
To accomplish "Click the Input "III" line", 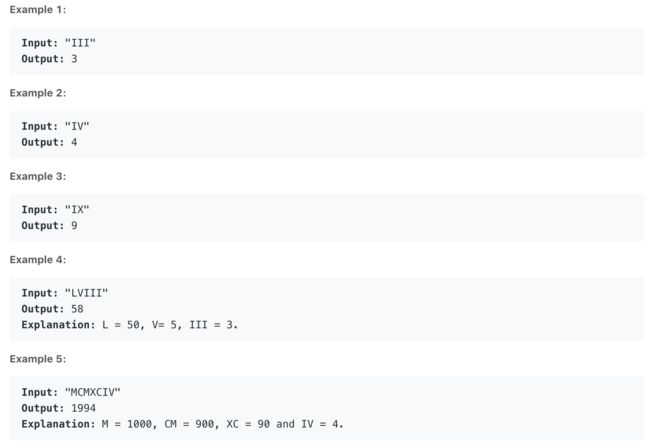I will (x=58, y=43).
